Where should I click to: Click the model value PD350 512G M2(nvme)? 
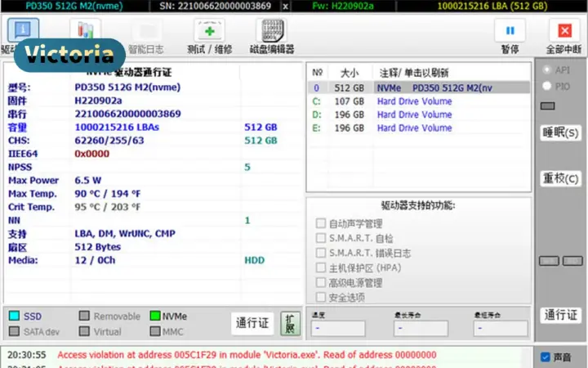click(127, 88)
